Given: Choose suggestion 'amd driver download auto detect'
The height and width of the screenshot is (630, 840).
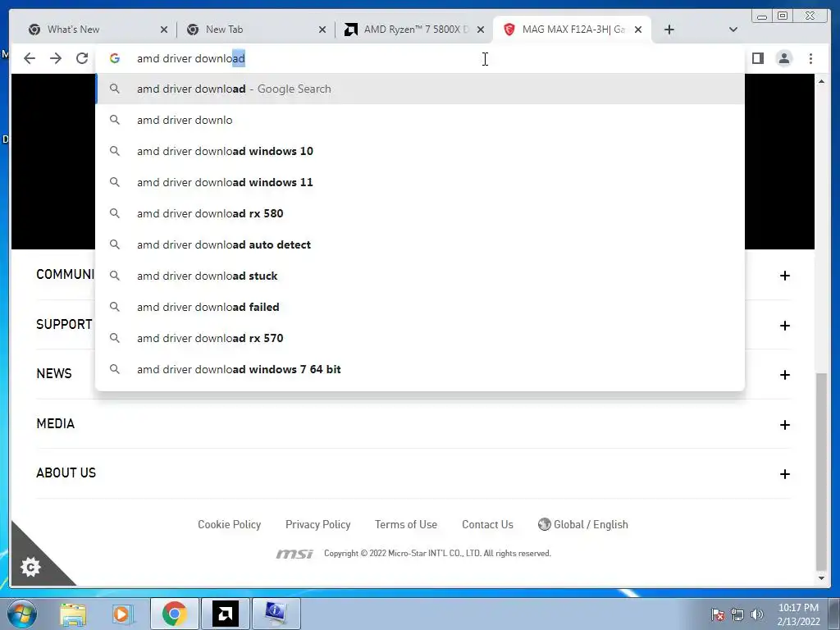Looking at the screenshot, I should point(419,244).
